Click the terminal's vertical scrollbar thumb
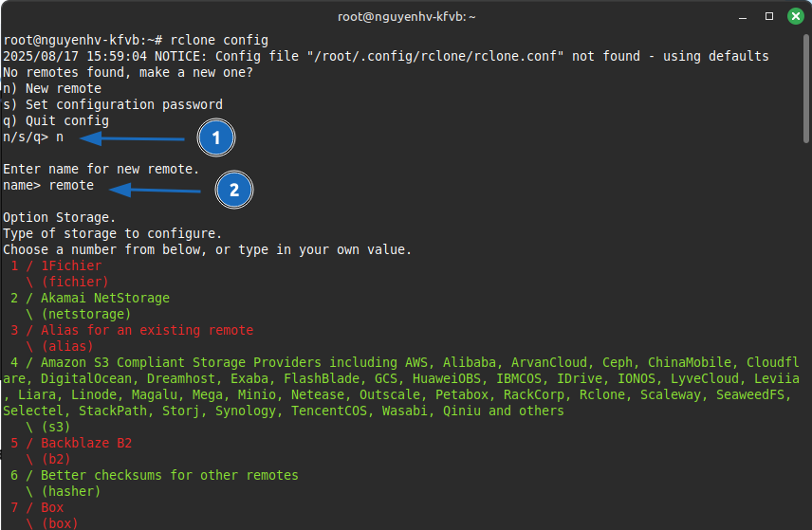 tap(806, 87)
